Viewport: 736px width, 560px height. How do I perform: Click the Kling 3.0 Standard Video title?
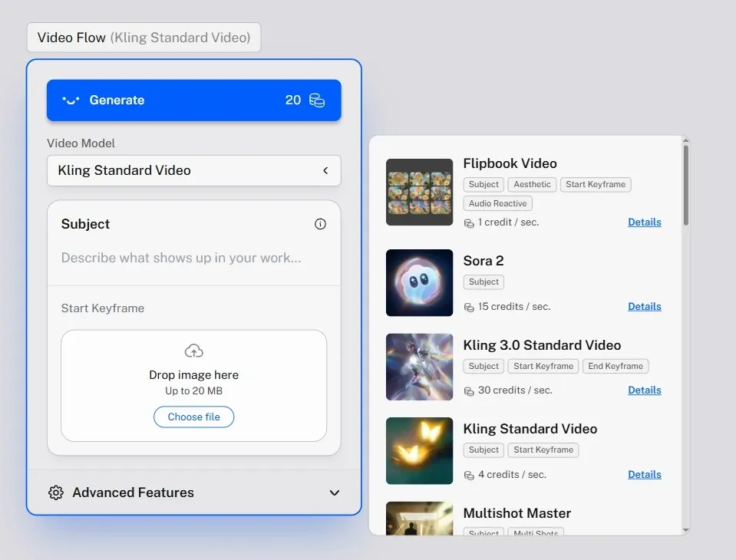[x=542, y=345]
